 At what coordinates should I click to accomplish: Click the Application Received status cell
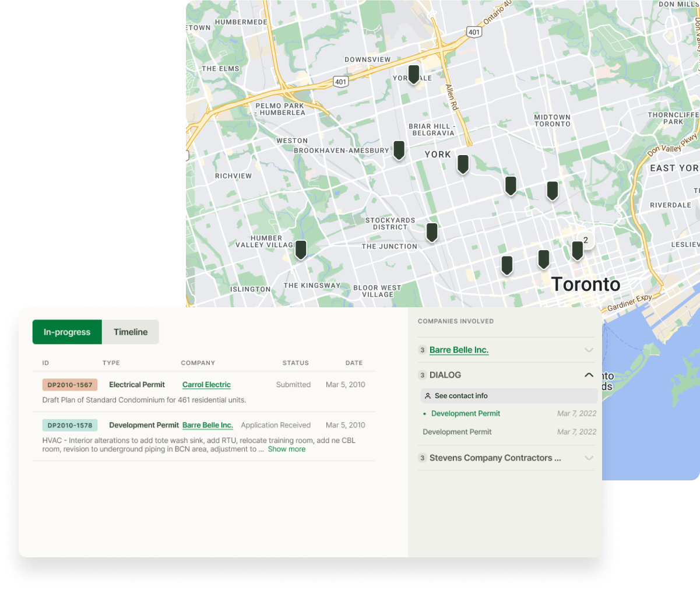point(276,425)
